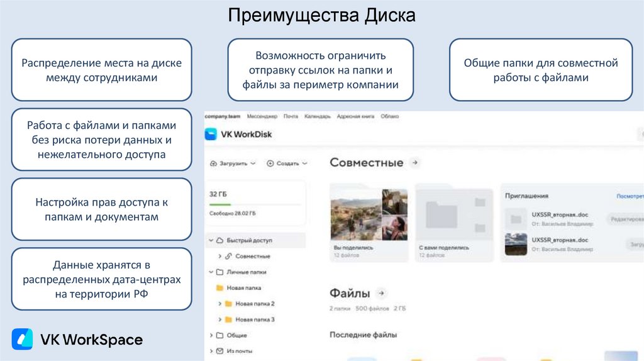The height and width of the screenshot is (361, 644).
Task: Click the arrow icon next to Файлы heading
Action: 382,293
